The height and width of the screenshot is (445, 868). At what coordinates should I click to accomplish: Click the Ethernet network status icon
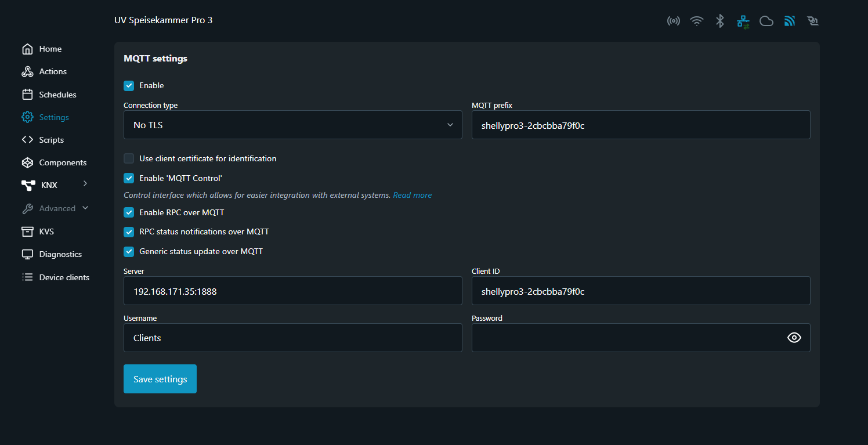click(743, 21)
